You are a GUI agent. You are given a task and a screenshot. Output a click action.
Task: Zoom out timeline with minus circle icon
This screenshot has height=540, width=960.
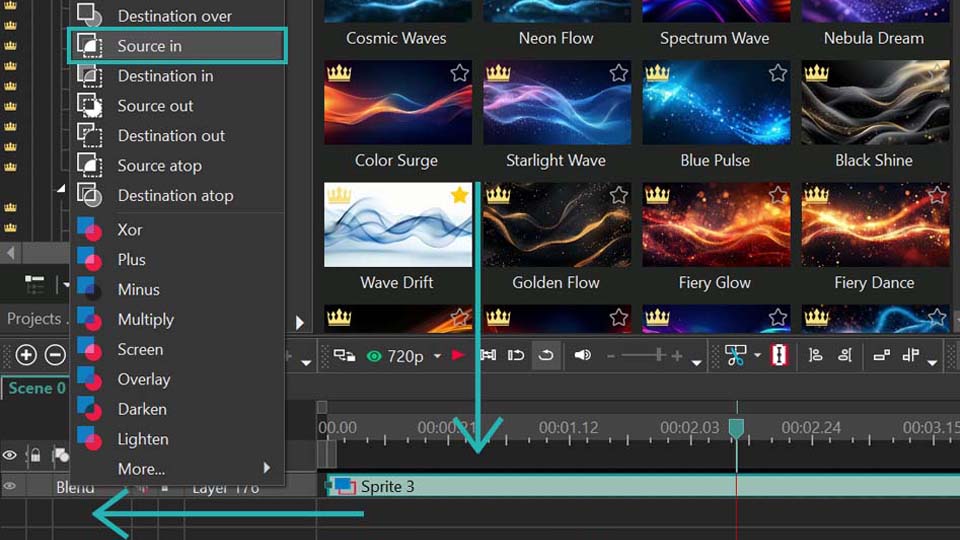[56, 355]
